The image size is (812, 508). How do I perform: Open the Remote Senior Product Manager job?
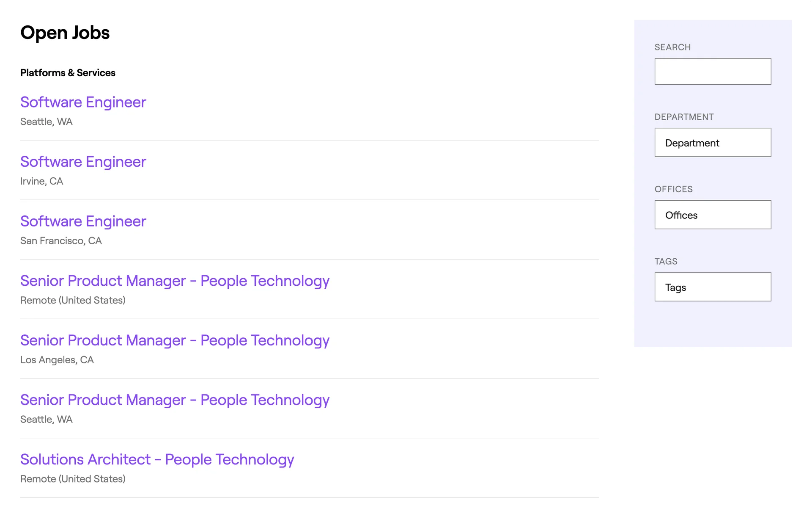tap(175, 281)
